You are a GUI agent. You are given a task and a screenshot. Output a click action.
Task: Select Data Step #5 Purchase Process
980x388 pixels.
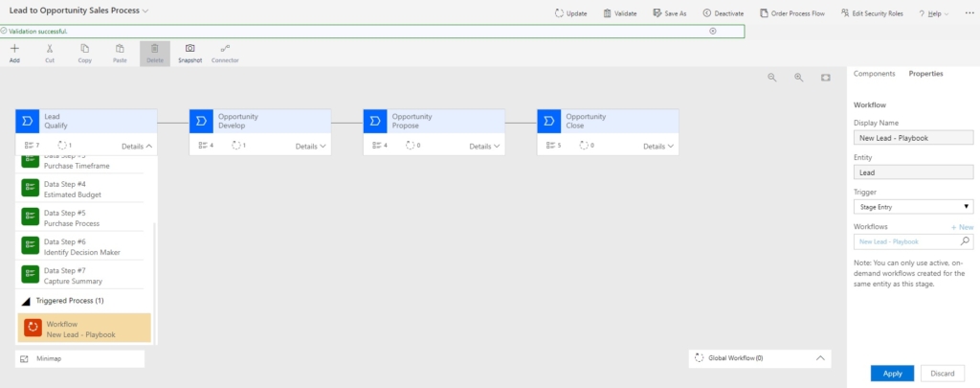pyautogui.click(x=81, y=217)
